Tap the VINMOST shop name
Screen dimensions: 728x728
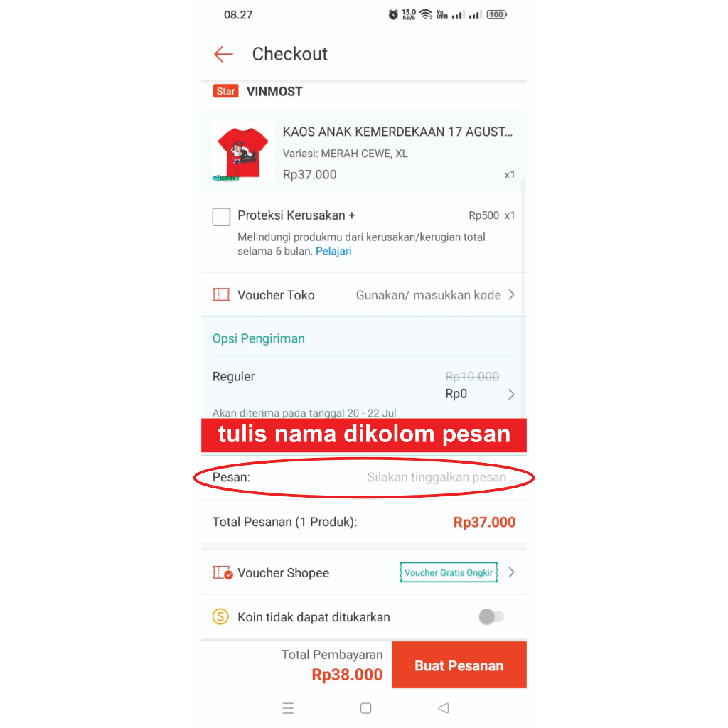tap(274, 92)
